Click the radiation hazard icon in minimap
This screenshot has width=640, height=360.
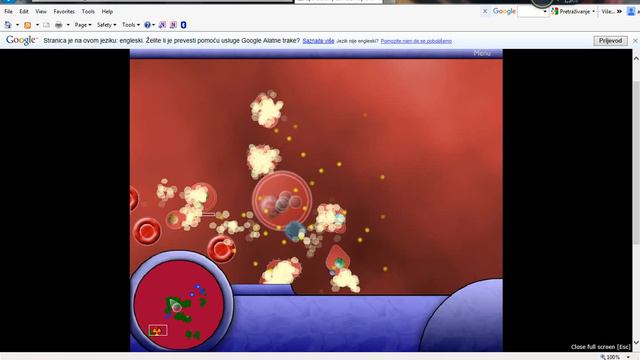coord(158,331)
